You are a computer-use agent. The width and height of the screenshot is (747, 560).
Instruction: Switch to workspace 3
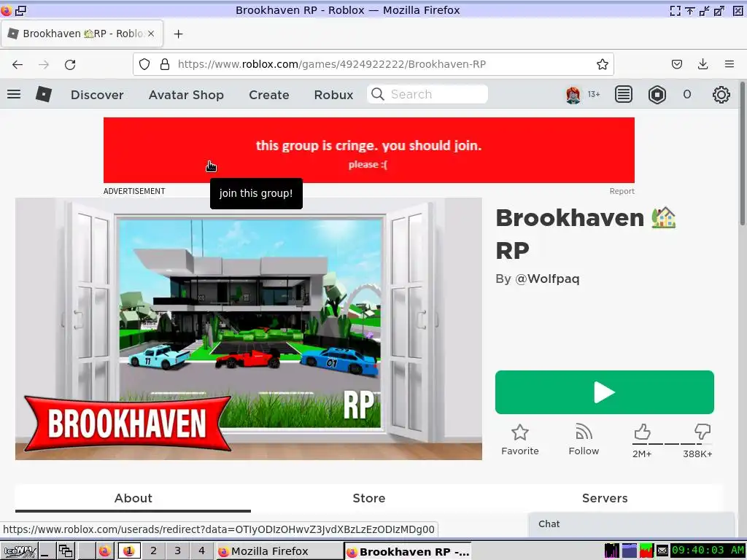[x=177, y=551]
